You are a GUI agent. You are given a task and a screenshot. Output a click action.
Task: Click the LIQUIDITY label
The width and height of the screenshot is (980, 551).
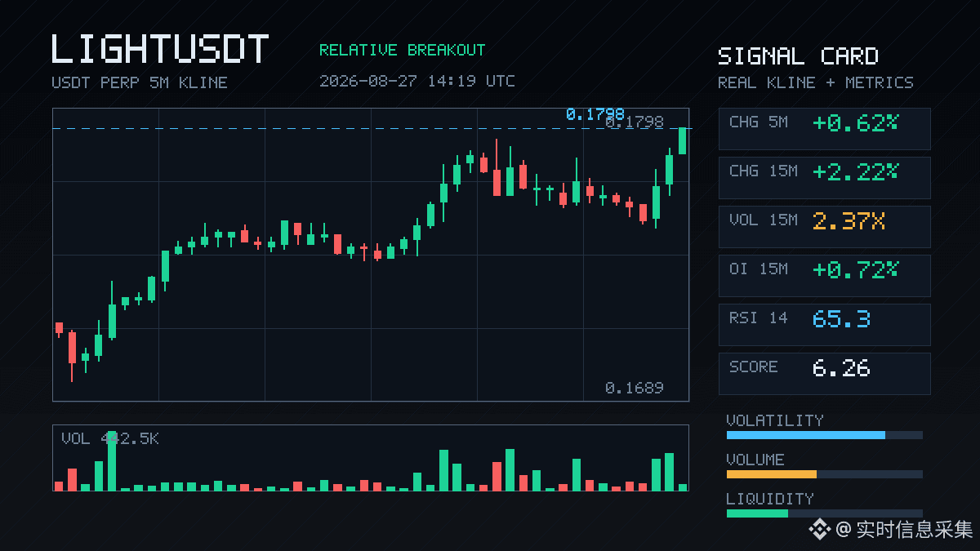pyautogui.click(x=770, y=498)
